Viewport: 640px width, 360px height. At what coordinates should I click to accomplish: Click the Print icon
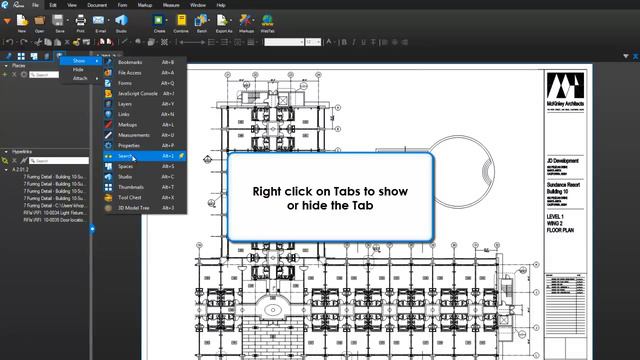pos(80,20)
